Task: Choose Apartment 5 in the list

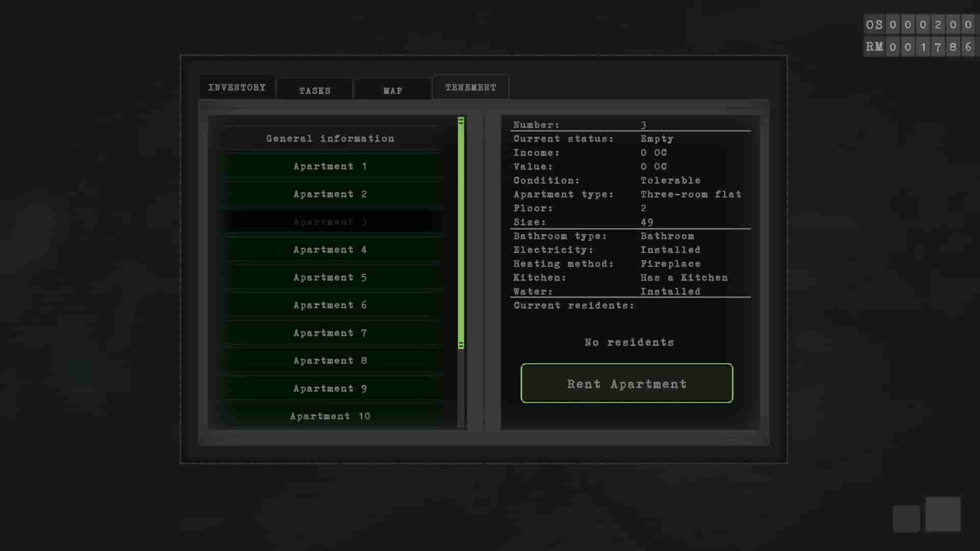Action: click(330, 278)
